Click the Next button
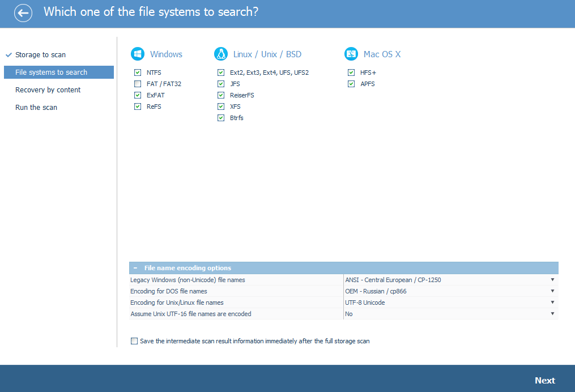This screenshot has height=392, width=575. [x=544, y=381]
